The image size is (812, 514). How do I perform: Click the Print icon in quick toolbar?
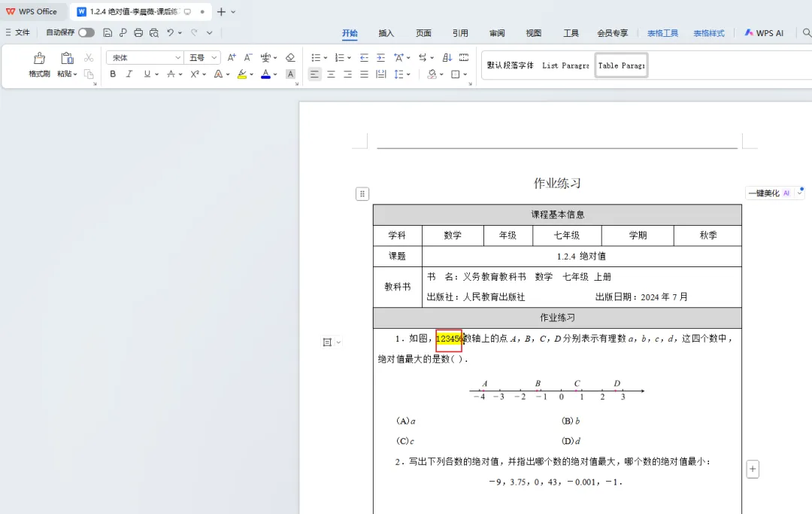tap(138, 32)
